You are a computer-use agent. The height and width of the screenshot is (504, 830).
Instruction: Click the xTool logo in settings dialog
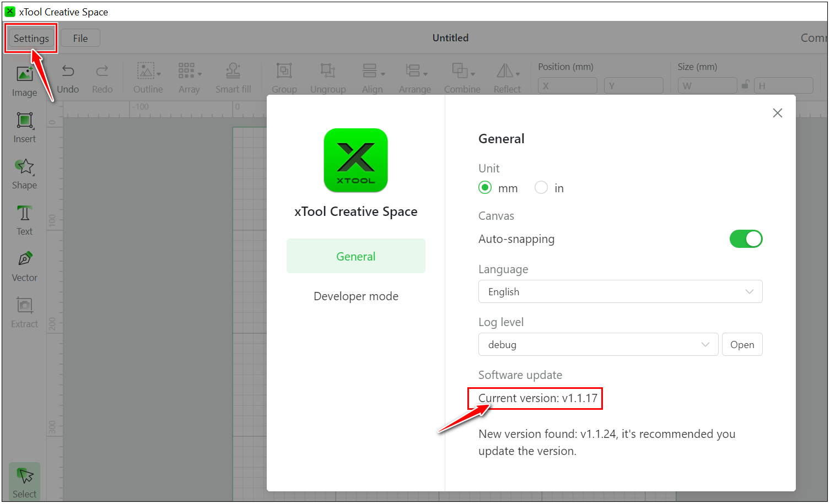coord(355,160)
